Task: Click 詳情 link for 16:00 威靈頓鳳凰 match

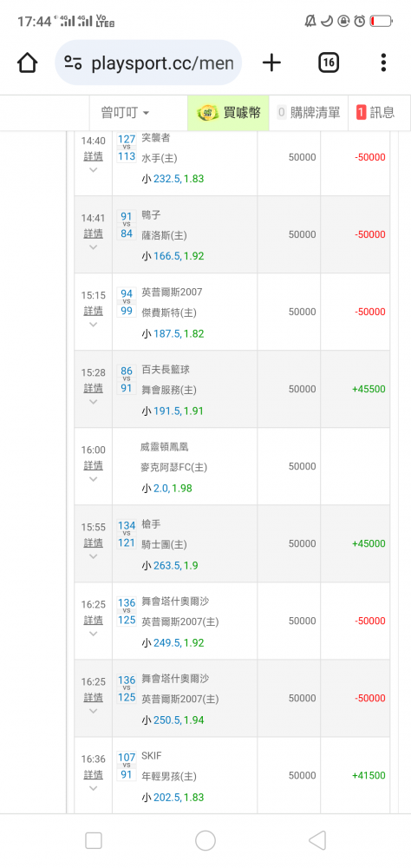Action: 93,465
